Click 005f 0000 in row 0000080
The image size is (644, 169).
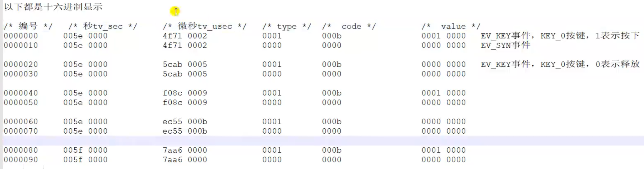[85, 150]
